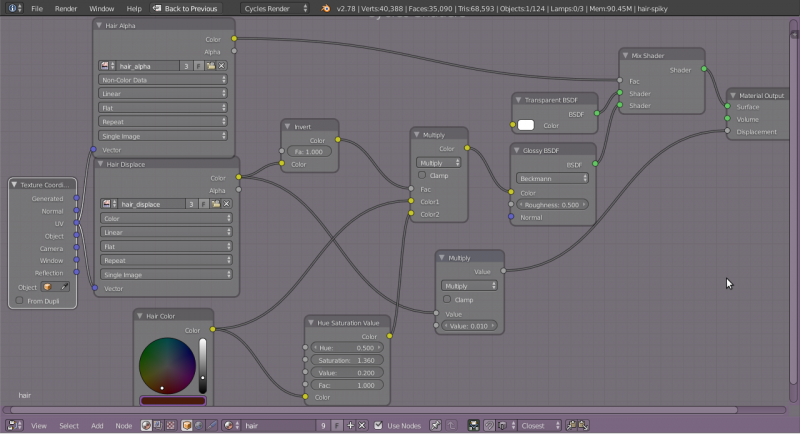Enable Clamp on the color Multiply node
800x434 pixels.
point(422,175)
